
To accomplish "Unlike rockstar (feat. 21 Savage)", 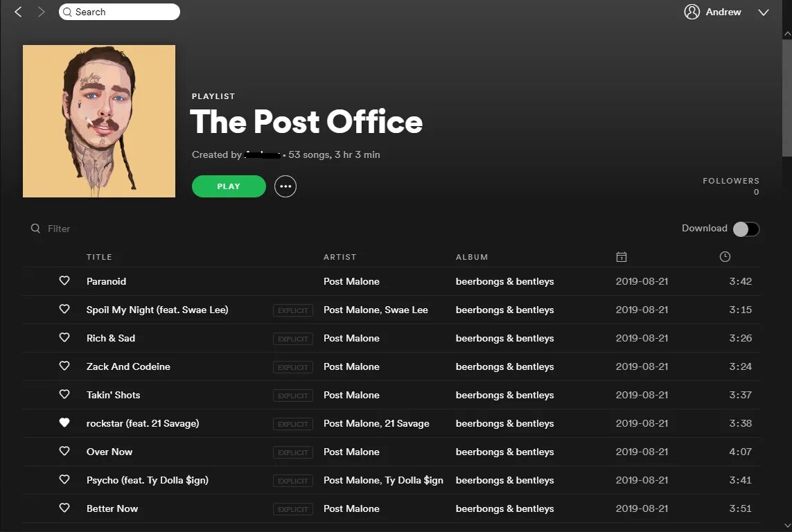I will tap(64, 423).
